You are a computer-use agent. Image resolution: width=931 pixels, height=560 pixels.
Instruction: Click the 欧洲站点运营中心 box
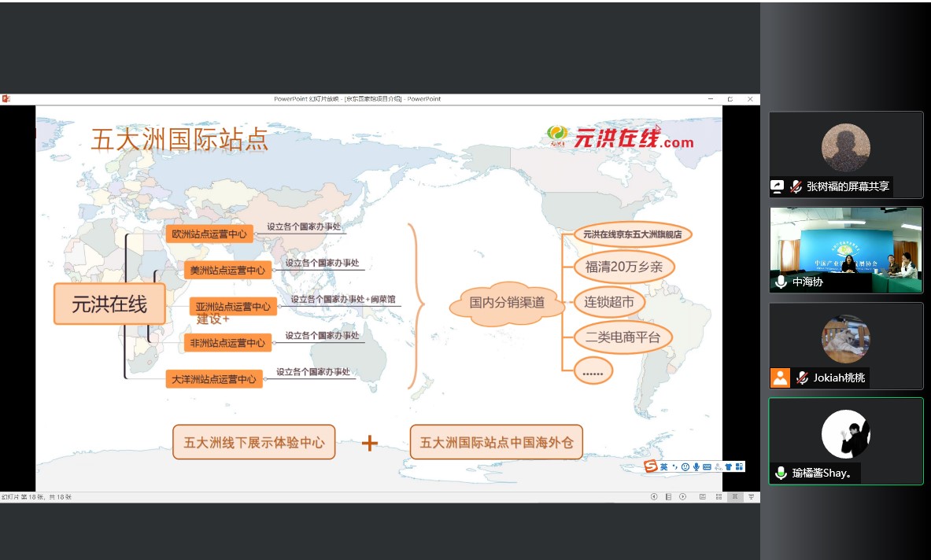[x=209, y=234]
